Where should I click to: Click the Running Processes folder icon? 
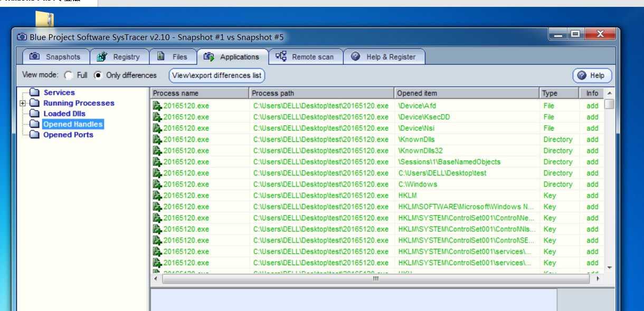point(34,103)
